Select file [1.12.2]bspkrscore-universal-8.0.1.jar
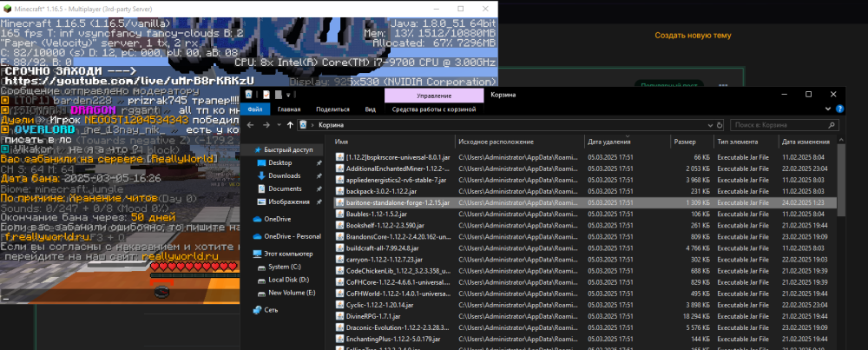This screenshot has width=868, height=350. coord(395,156)
